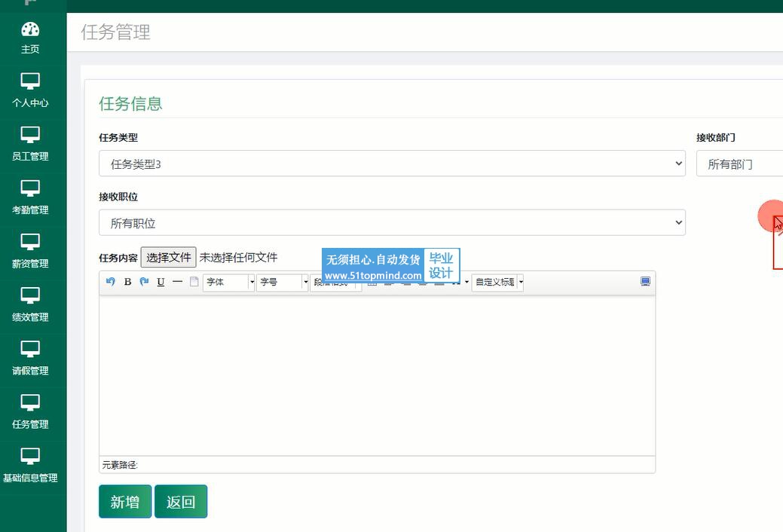Toggle underline formatting in the editor

pos(161,282)
